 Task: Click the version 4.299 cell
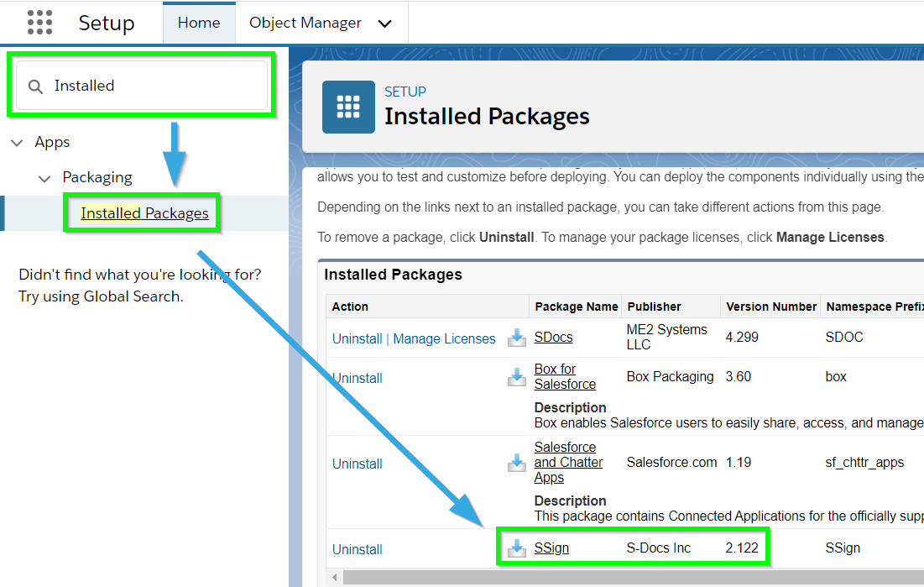tap(742, 337)
